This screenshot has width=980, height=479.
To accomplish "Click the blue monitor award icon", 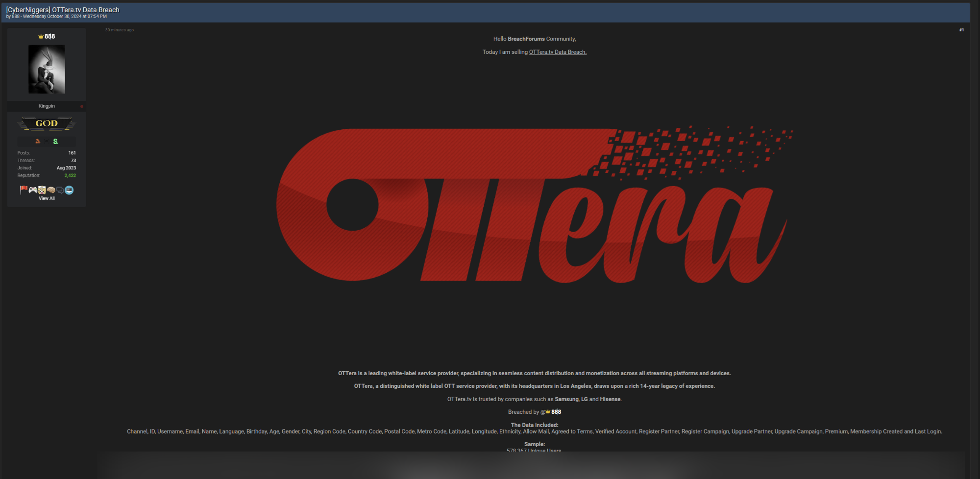I will (68, 190).
